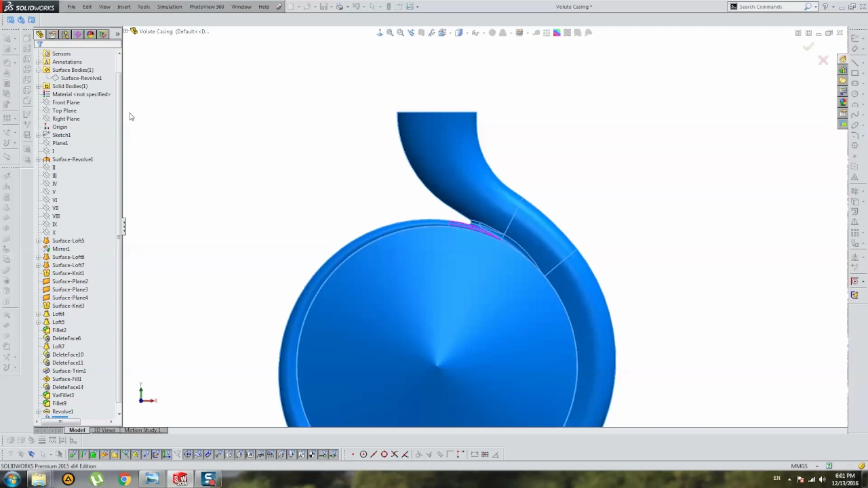Image resolution: width=868 pixels, height=488 pixels.
Task: Select Surface-Knit3 in the tree
Action: click(x=68, y=306)
